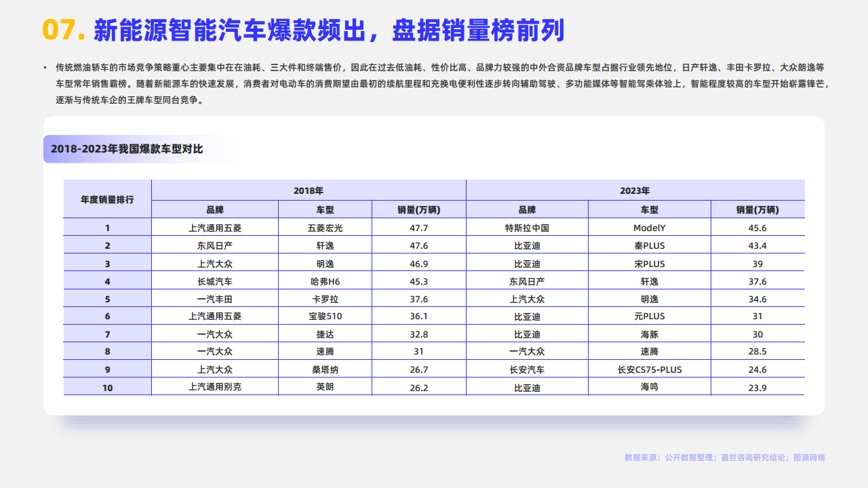Image resolution: width=868 pixels, height=488 pixels.
Task: Select the rank 5 cell
Action: click(107, 299)
